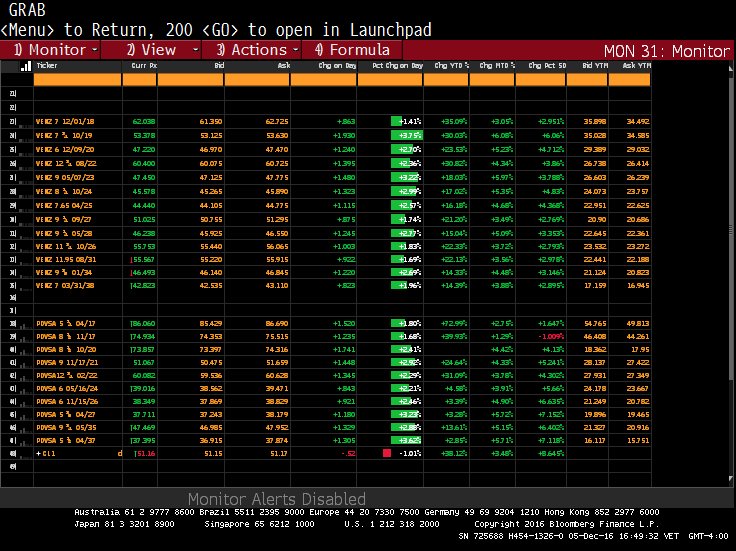Viewport: 736px width, 551px height.
Task: Click the MON 31: Monitor title
Action: click(x=667, y=51)
